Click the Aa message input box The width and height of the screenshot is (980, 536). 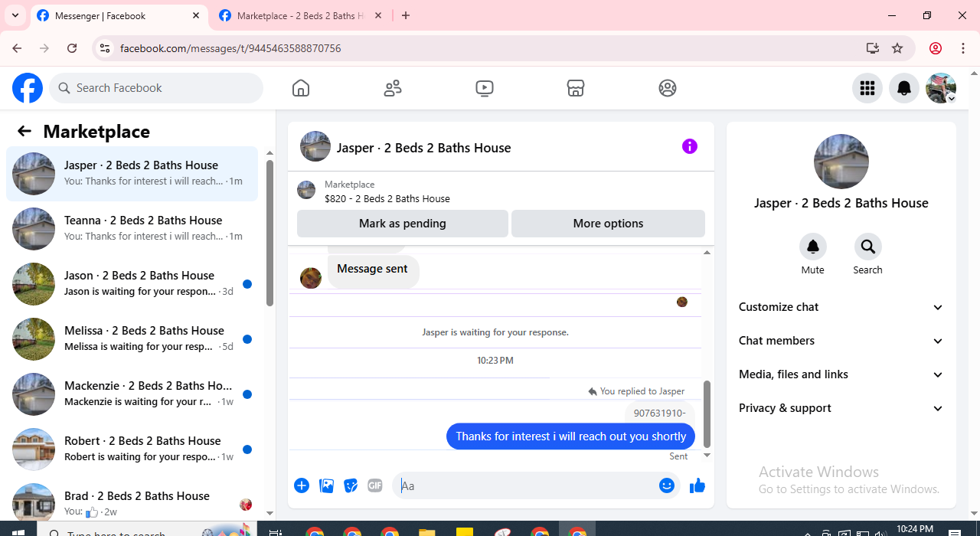coord(524,485)
